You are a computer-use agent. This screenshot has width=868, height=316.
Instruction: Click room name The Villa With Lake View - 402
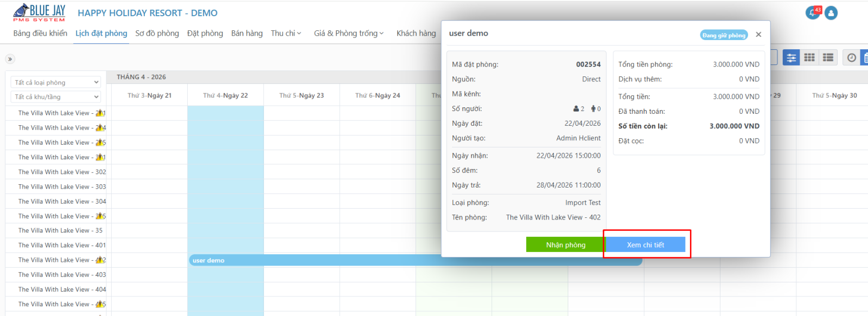pos(553,217)
